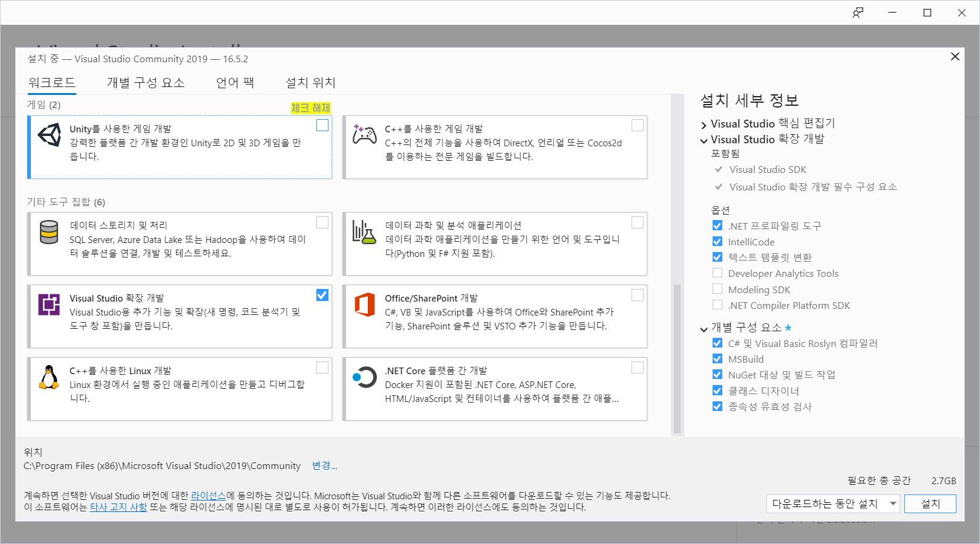Uncheck the IntelliCode option

click(x=717, y=241)
